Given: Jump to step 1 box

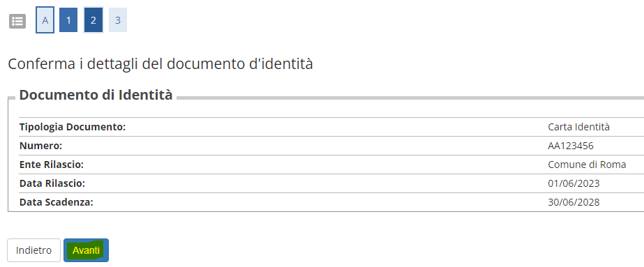Looking at the screenshot, I should click(68, 20).
